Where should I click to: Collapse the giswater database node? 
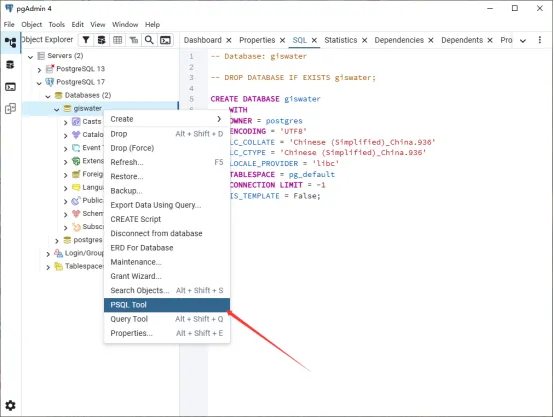click(x=57, y=109)
